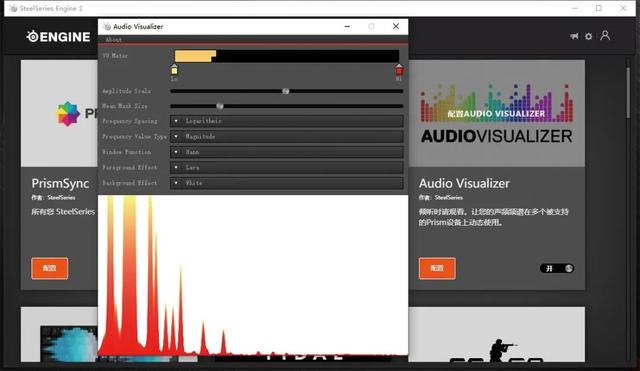Select the yellow Lo threshold marker
The width and height of the screenshot is (640, 371).
tap(174, 71)
